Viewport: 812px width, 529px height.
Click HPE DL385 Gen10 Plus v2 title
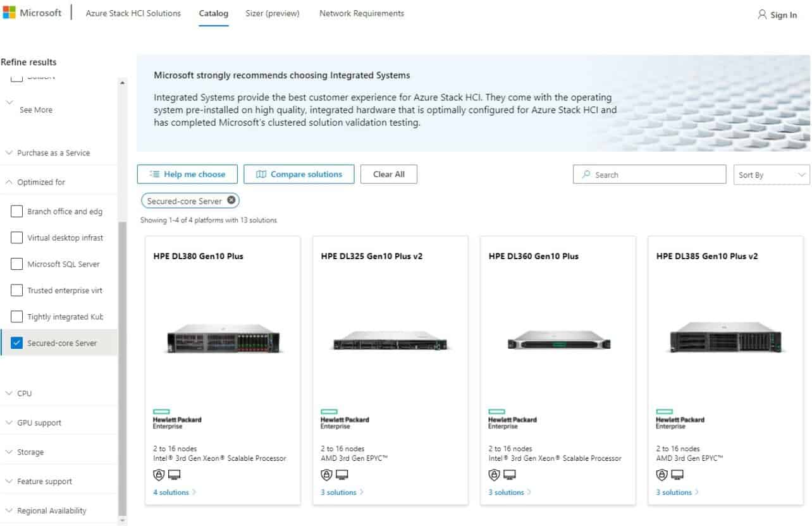[707, 256]
